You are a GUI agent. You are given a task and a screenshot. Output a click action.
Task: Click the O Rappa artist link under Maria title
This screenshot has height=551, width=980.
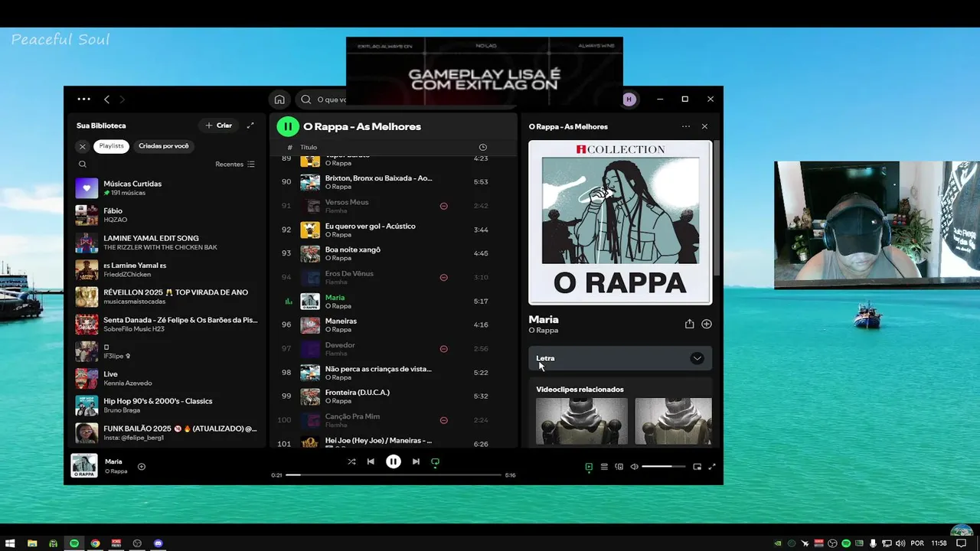543,331
